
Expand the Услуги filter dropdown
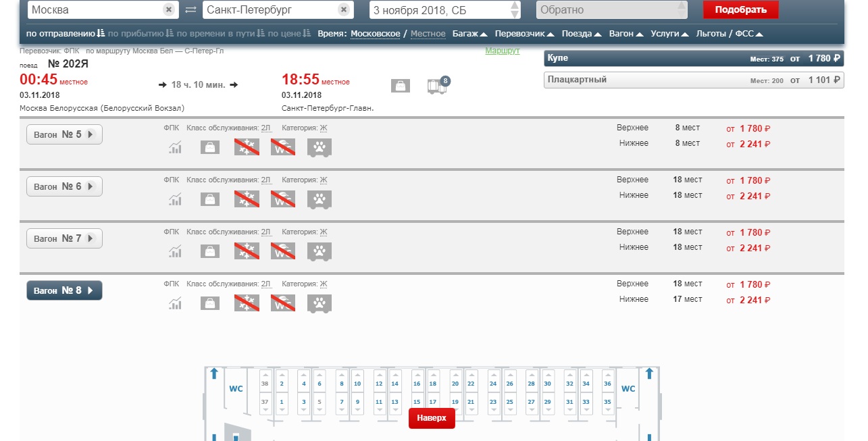click(669, 34)
